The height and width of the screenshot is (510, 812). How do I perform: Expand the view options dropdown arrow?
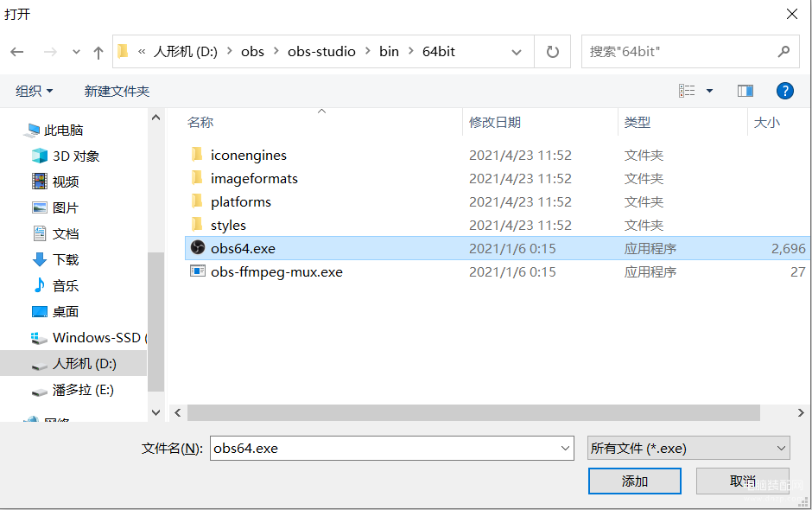click(709, 91)
